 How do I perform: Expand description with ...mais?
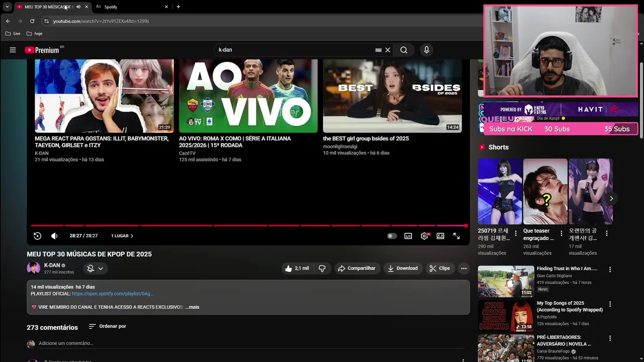(192, 307)
